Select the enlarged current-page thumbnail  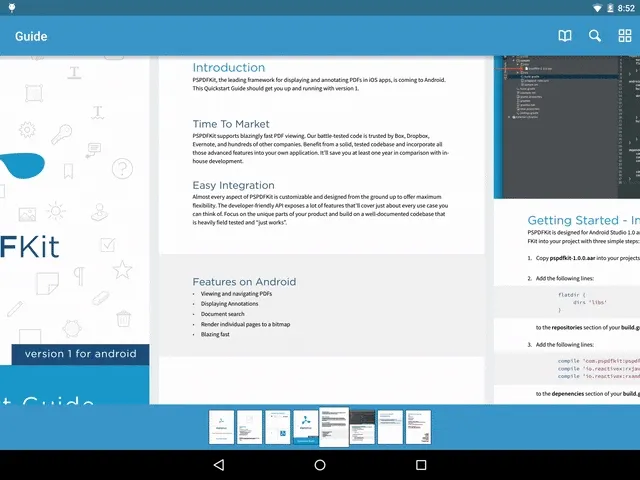point(334,427)
